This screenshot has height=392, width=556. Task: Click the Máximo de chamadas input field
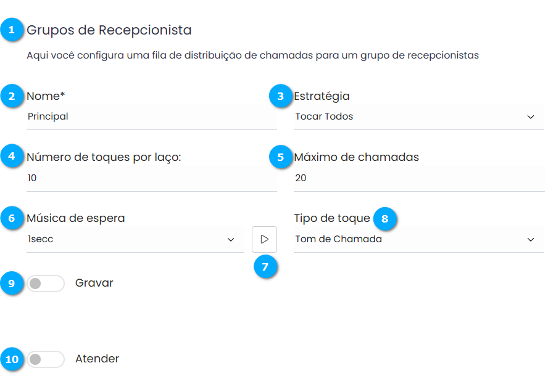418,178
